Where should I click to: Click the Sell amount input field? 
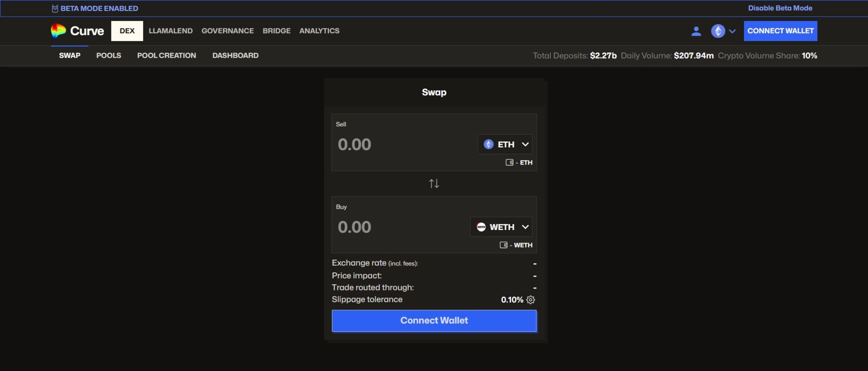click(371, 144)
